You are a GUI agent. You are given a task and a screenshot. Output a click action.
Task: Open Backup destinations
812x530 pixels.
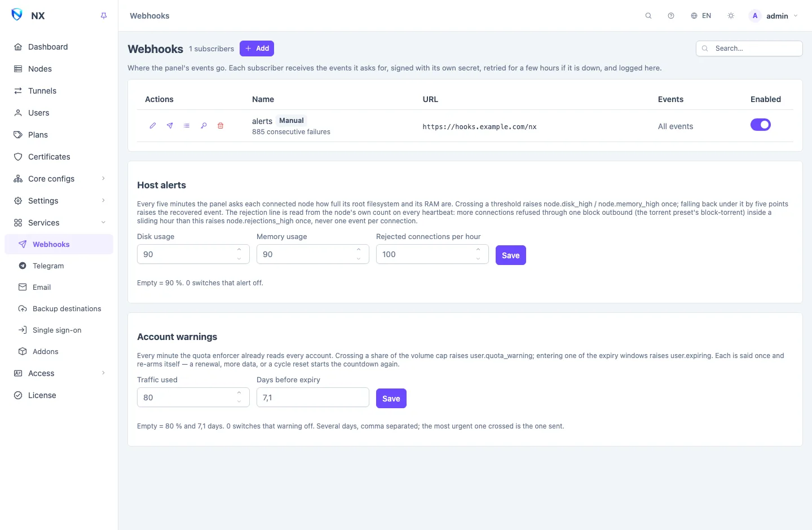coord(59,308)
